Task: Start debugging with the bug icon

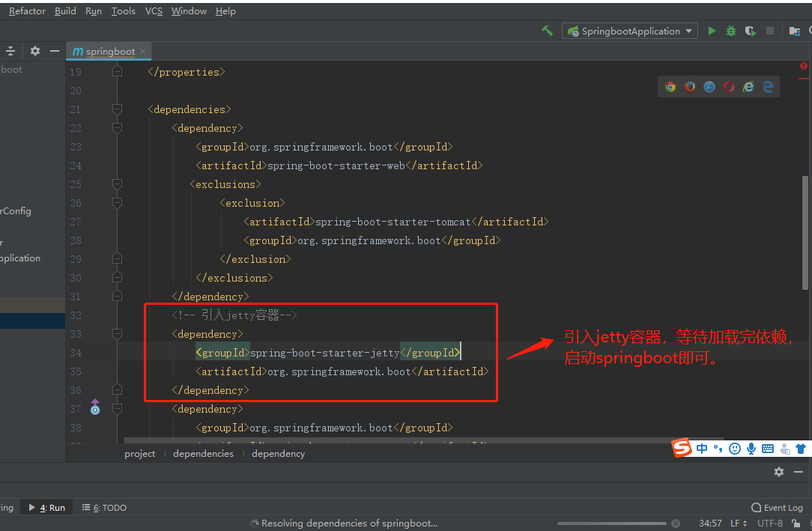Action: 730,31
